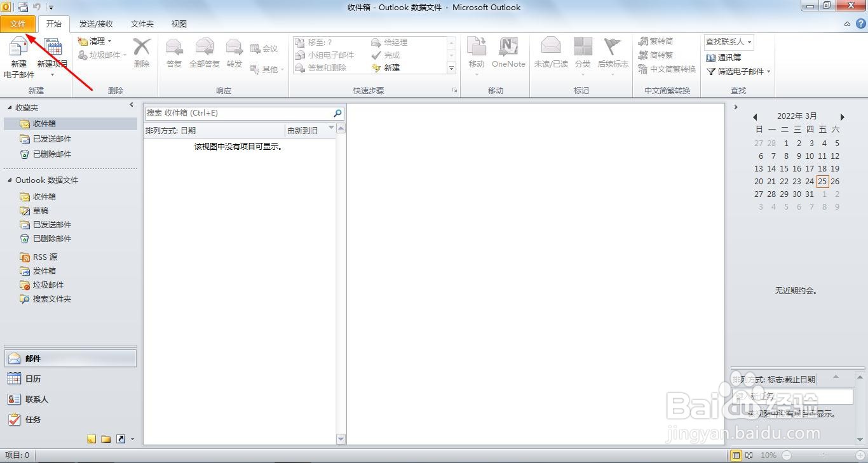This screenshot has width=868, height=463.
Task: Click the Delete (删除) ribbon icon
Action: point(142,47)
